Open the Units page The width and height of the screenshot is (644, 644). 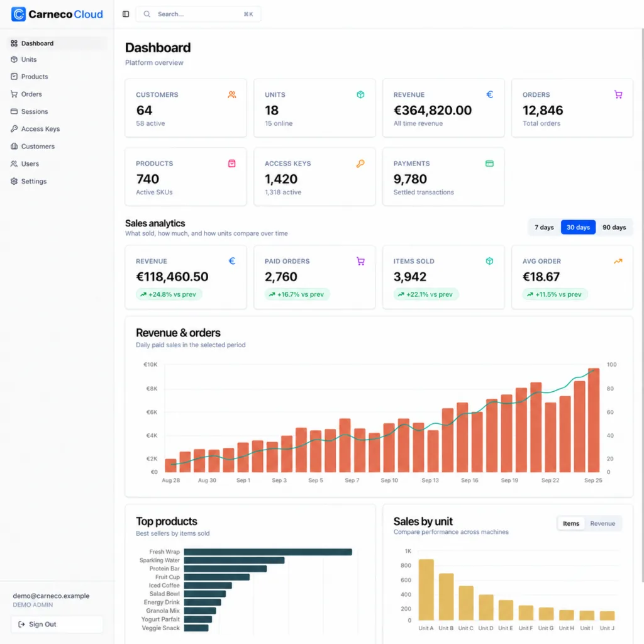57,59
